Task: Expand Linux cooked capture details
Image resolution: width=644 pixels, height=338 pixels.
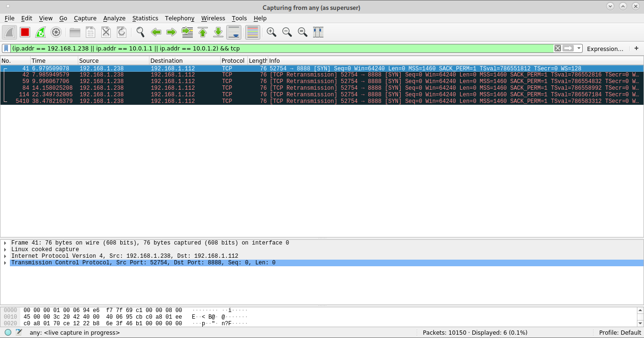Action: (x=5, y=250)
